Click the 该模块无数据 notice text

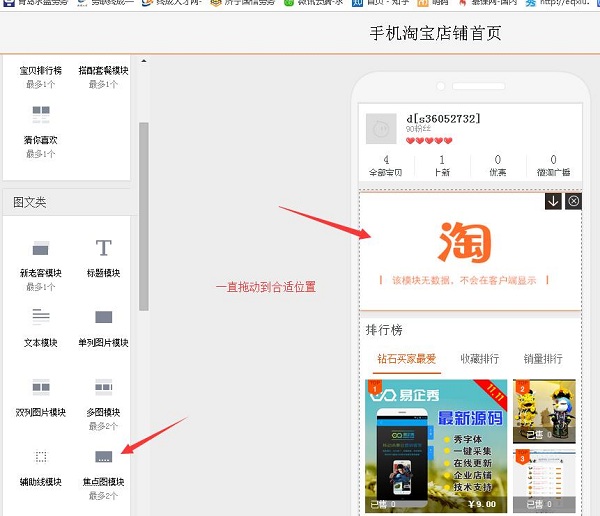pos(464,280)
